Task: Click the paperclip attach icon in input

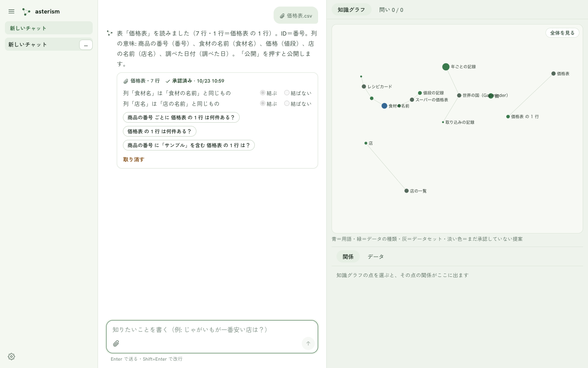Action: click(116, 343)
